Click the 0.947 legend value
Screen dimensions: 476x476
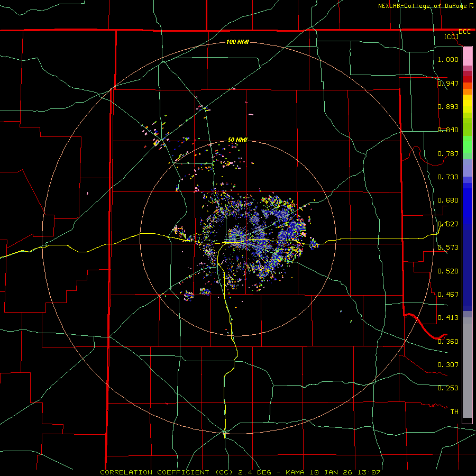pos(448,83)
